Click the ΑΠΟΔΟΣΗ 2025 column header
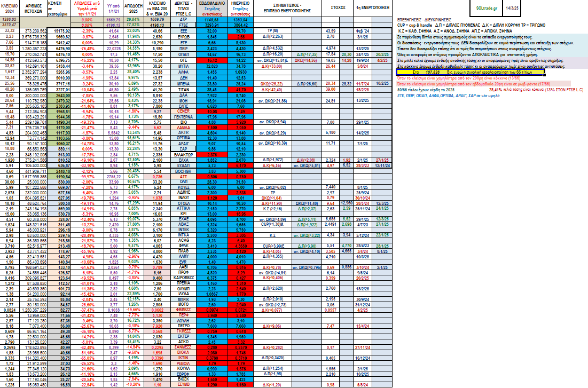The height and width of the screenshot is (388, 588). tap(134, 9)
